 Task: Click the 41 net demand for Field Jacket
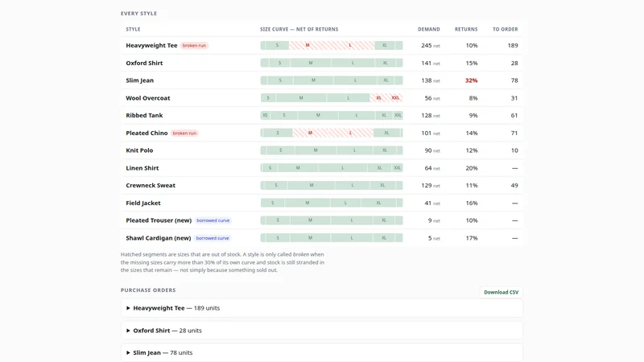(432, 204)
